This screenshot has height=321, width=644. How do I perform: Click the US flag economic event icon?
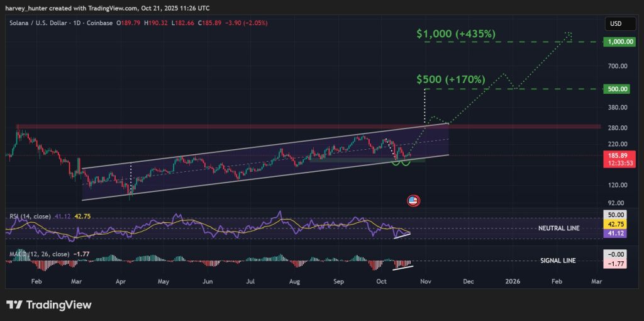[413, 201]
